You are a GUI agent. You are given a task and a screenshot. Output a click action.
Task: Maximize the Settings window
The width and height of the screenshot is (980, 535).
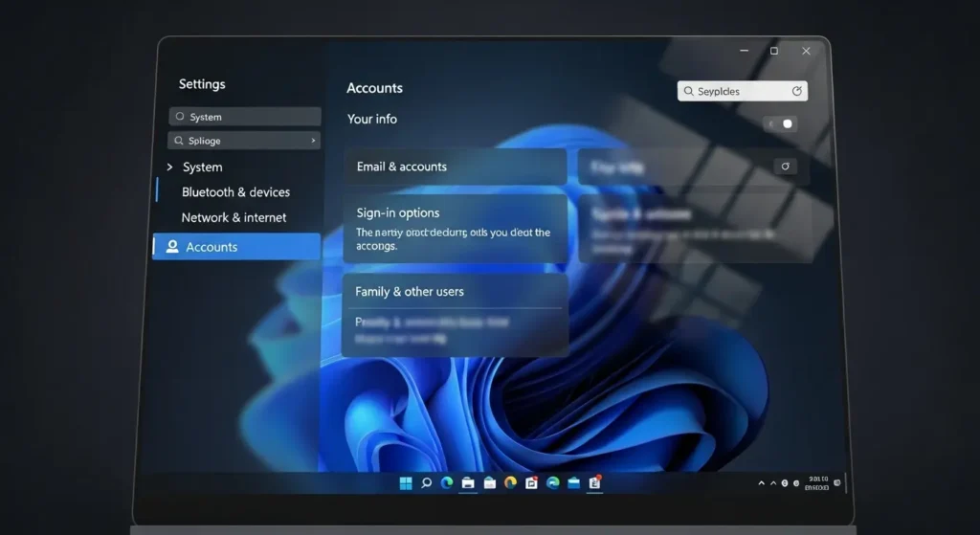pyautogui.click(x=773, y=51)
